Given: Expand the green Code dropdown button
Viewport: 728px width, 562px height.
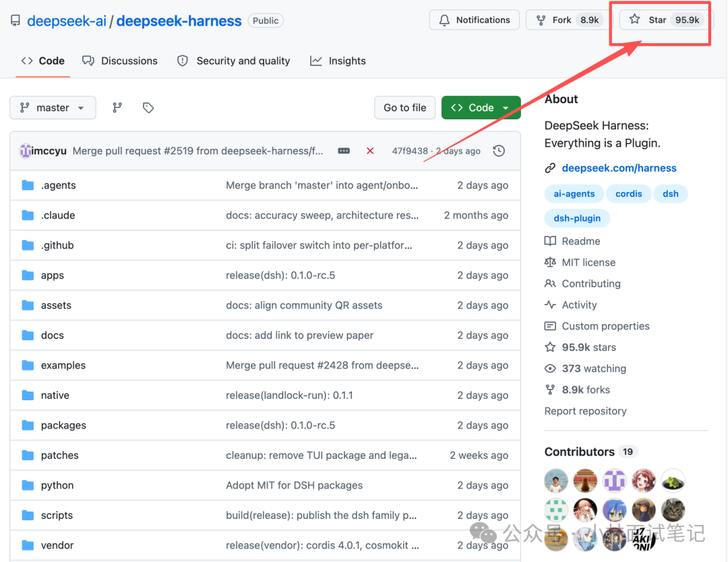Looking at the screenshot, I should coord(481,108).
